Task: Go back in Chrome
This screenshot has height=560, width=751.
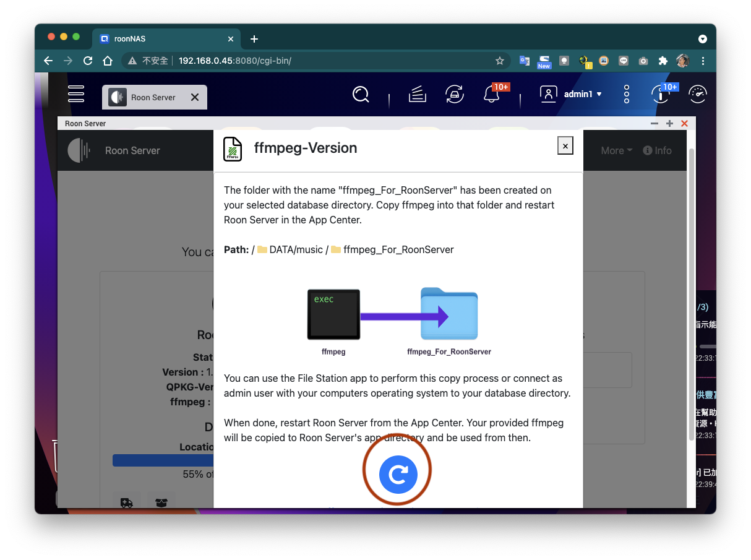Action: 48,61
